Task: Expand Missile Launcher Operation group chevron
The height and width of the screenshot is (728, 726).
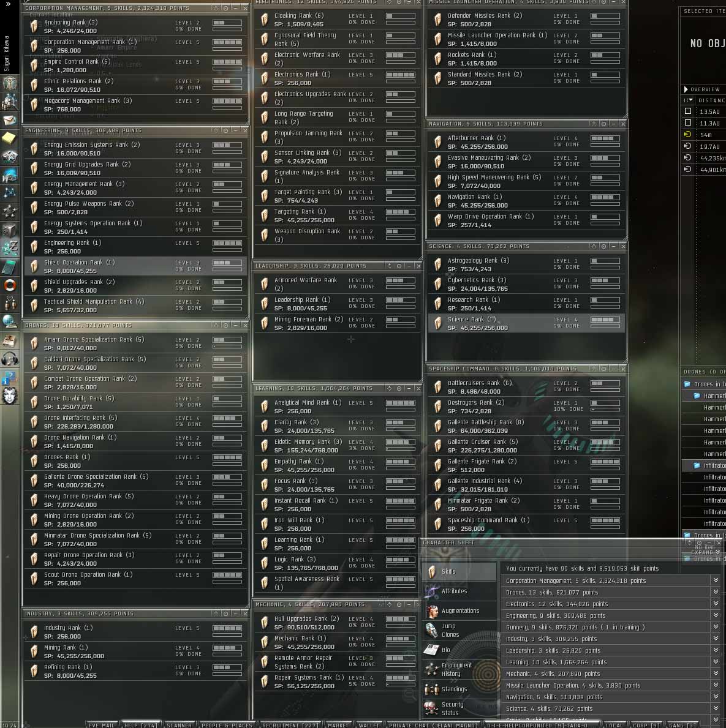Action: 716,685
